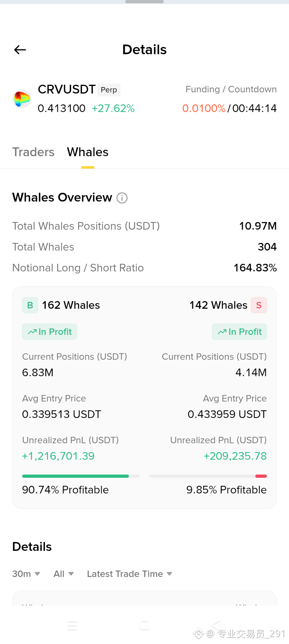Tap the Android back triangle icon

coord(216,625)
